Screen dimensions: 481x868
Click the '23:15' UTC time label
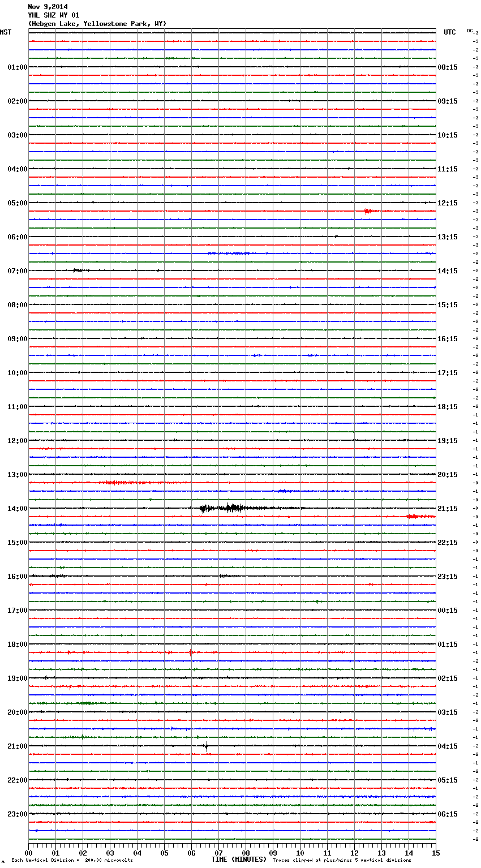point(448,577)
